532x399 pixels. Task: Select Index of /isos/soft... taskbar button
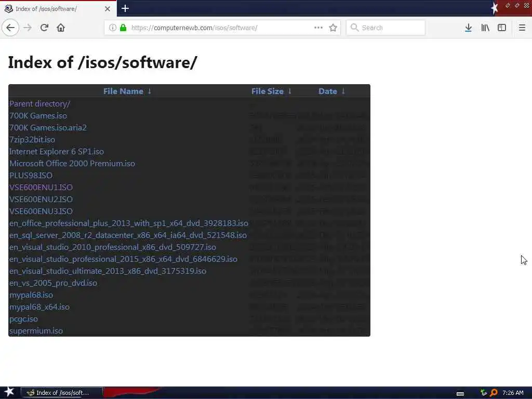click(62, 393)
